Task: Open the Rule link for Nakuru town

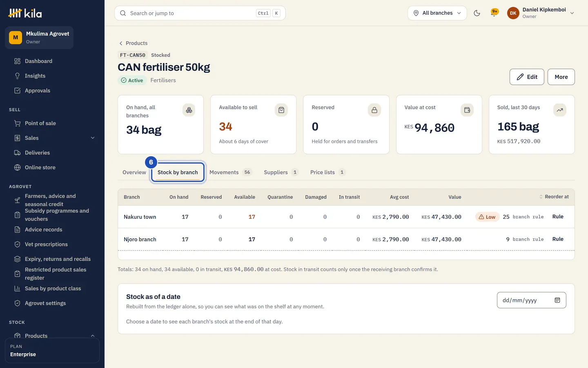Action: pos(558,217)
